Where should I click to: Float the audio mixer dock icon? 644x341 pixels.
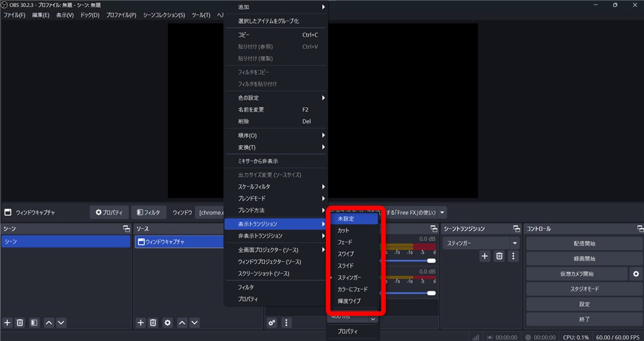coord(433,229)
